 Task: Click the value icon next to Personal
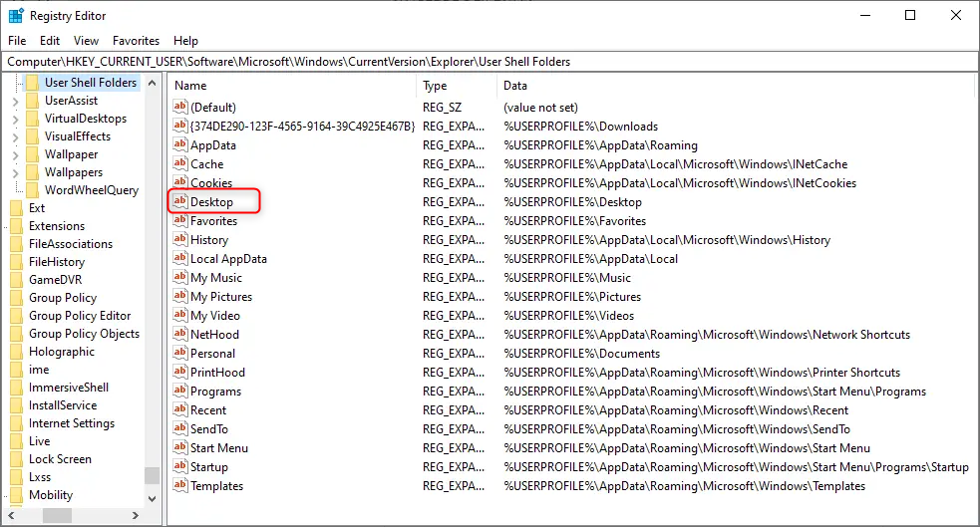point(180,353)
